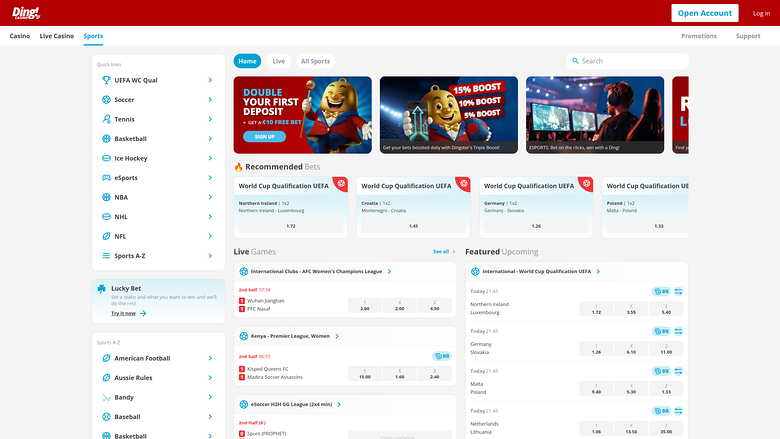
Task: Select 1.72 odds on Northern Ireland recommended bet
Action: coord(291,226)
